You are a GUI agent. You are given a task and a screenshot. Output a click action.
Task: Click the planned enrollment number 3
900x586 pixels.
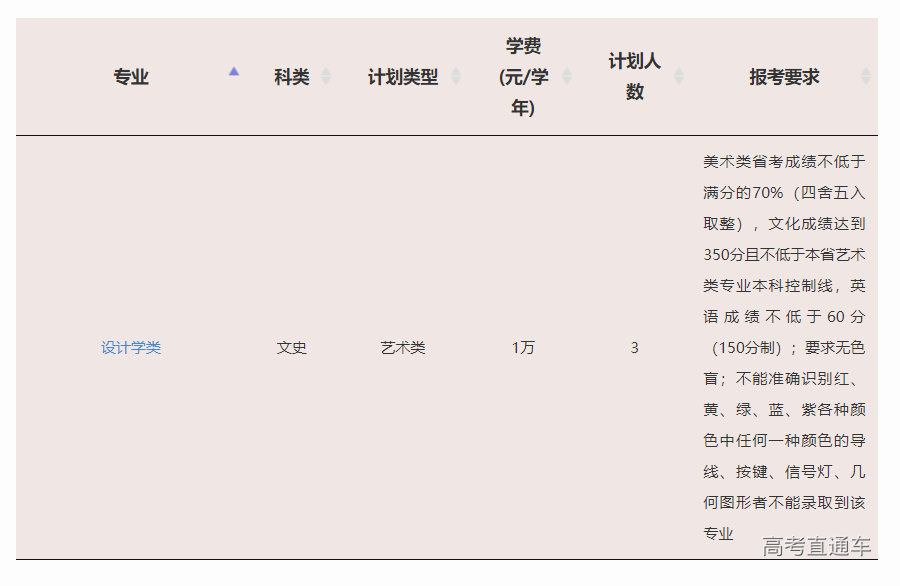635,348
